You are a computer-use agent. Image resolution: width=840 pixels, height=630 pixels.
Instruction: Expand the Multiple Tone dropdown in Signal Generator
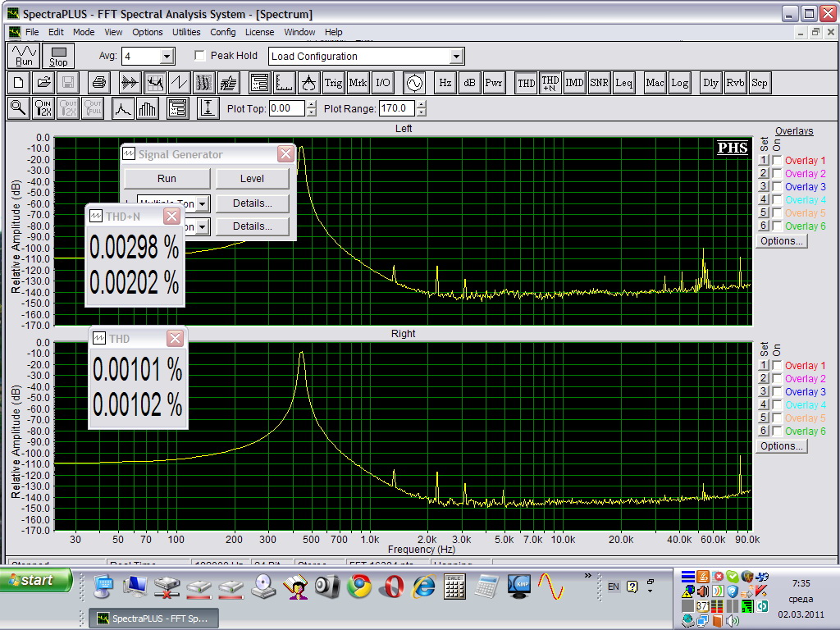pos(202,203)
